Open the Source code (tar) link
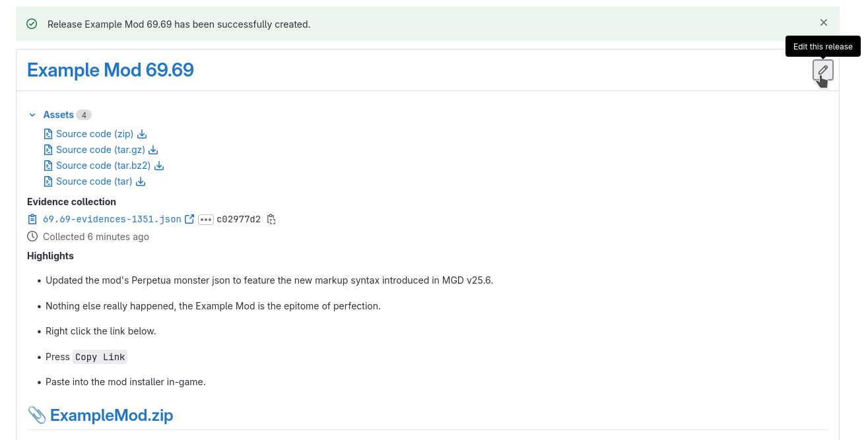 tap(94, 181)
